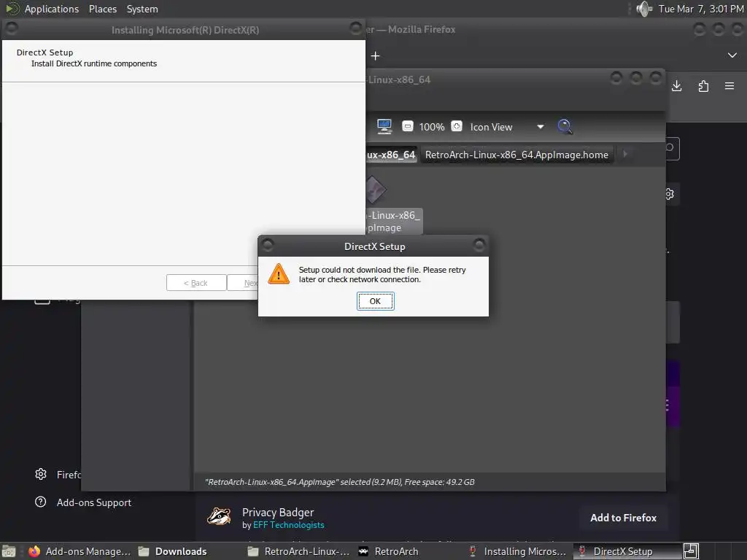The height and width of the screenshot is (560, 747).
Task: Click the DirectX Setup dialog title bar
Action: 374,246
